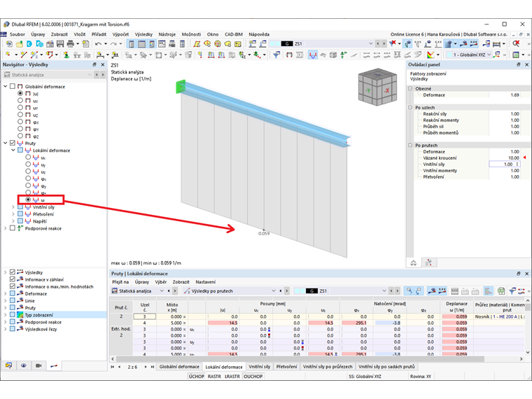Expand the Napětí tree node
The width and height of the screenshot is (532, 399).
tap(13, 221)
